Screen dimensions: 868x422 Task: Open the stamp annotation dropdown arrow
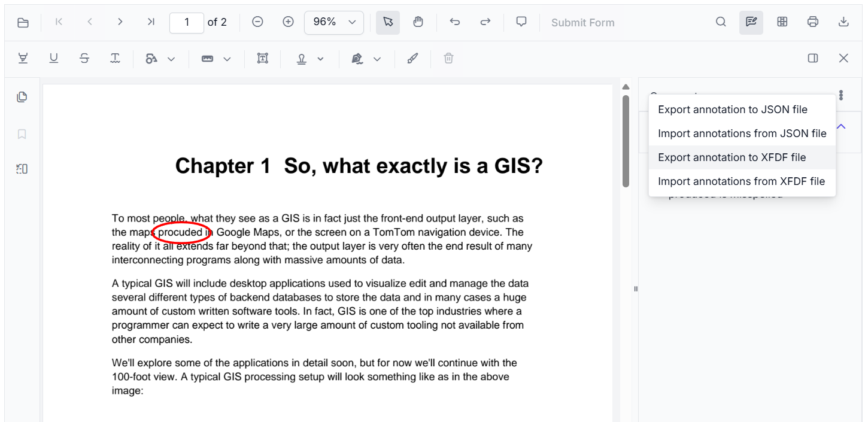pos(320,59)
